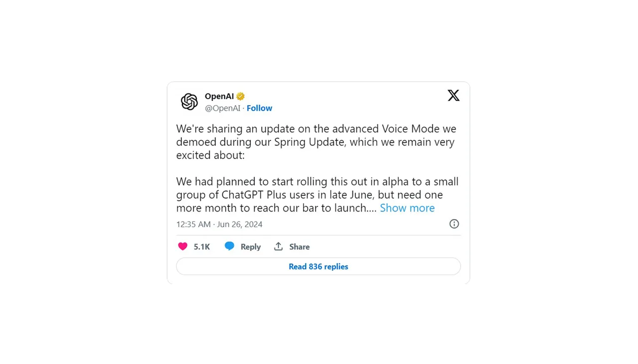Open the X logo icon
This screenshot has width=638, height=364.
coord(454,96)
